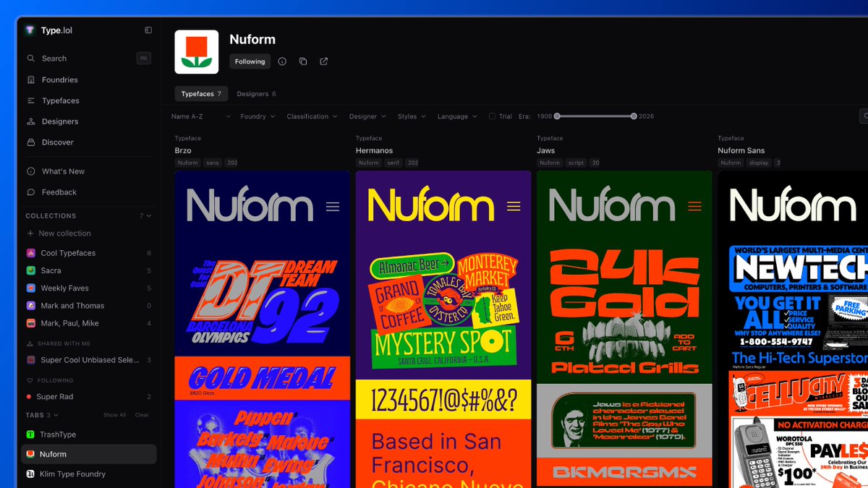Click the Mark, Paul, Mike collection icon
The width and height of the screenshot is (868, 488).
coord(30,323)
